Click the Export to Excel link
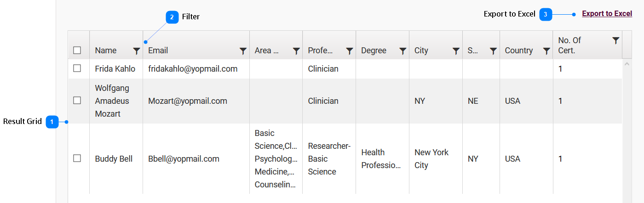The width and height of the screenshot is (644, 203). 607,14
